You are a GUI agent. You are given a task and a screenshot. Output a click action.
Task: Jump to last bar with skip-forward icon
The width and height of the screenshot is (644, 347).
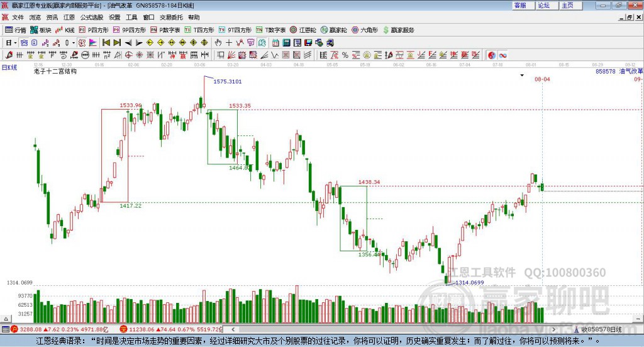tap(117, 43)
